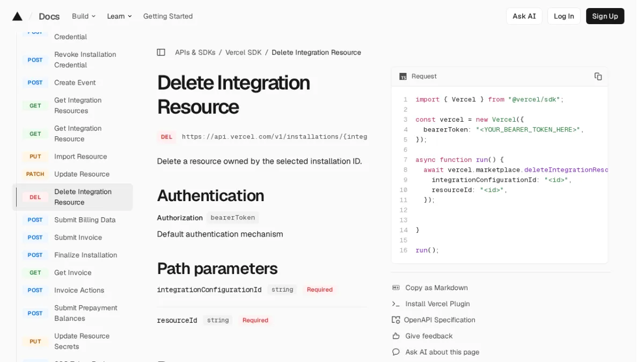Open Get Invoice page

[x=73, y=272]
